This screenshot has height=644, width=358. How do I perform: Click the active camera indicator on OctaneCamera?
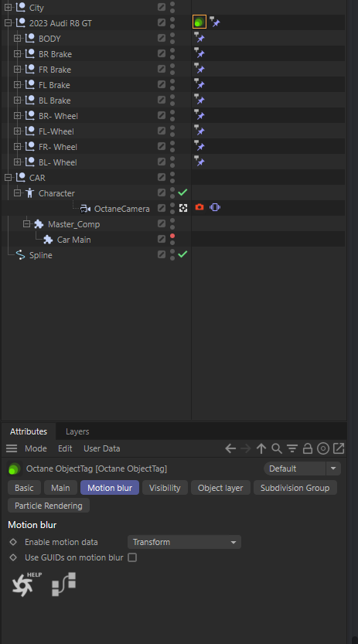(183, 208)
